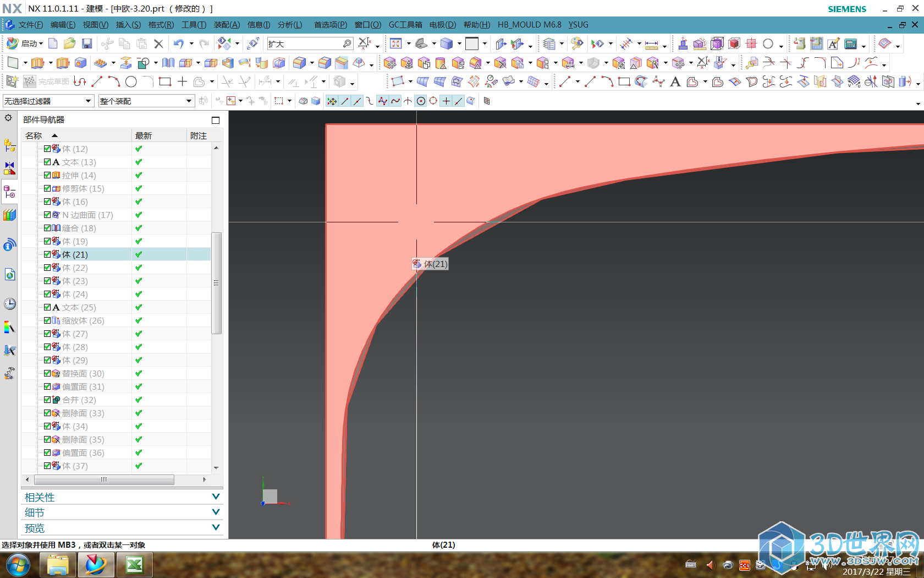Expand the 预览 panel section
The height and width of the screenshot is (578, 924).
point(122,528)
